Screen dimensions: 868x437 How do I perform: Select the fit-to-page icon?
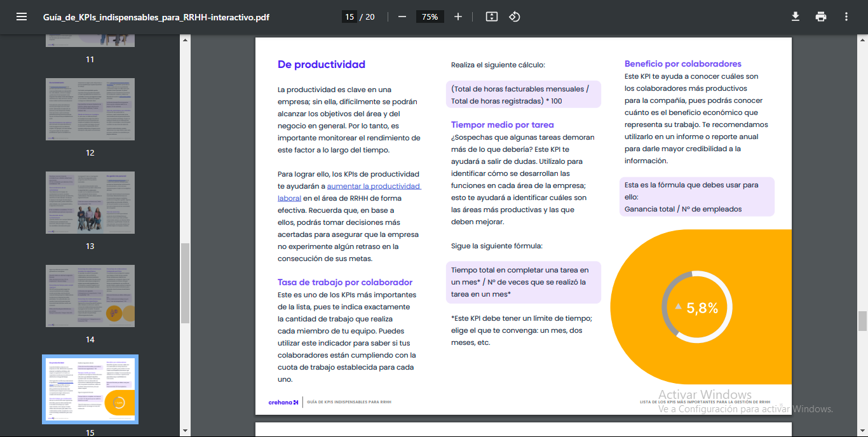click(x=491, y=17)
